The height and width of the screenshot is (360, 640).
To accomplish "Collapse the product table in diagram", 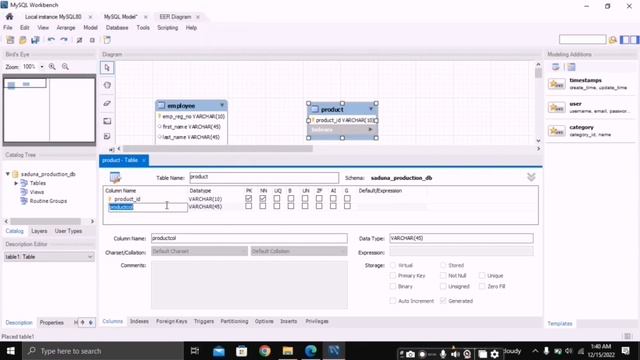I will [371, 109].
